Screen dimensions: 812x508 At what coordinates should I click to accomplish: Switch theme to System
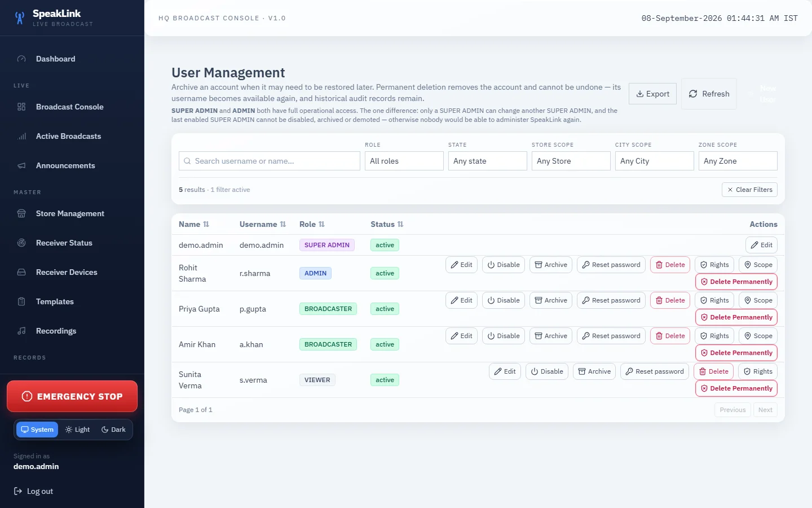37,430
